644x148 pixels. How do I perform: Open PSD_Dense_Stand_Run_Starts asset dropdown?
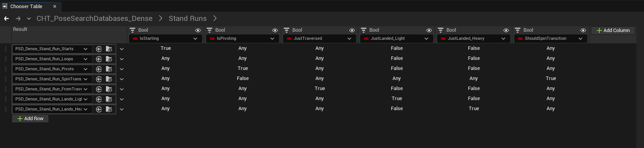coord(52,49)
